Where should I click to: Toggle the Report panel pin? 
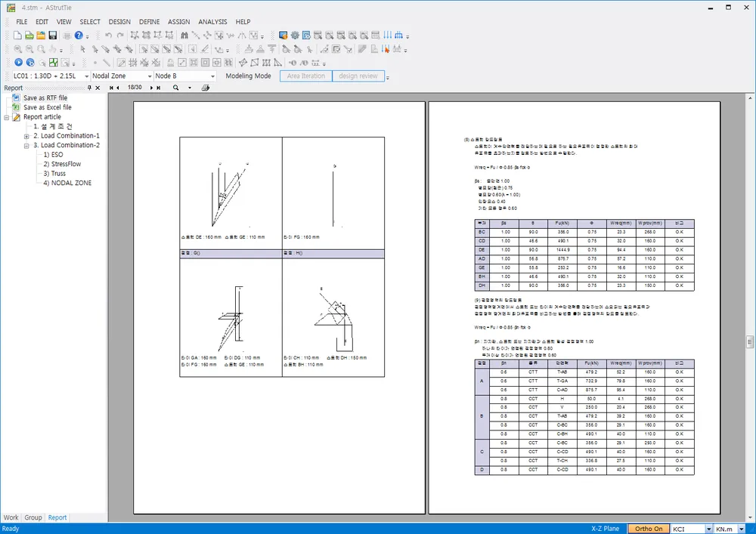point(89,88)
